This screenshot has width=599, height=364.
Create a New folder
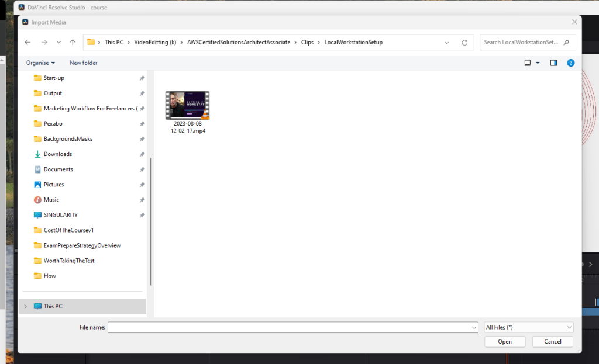pos(83,63)
